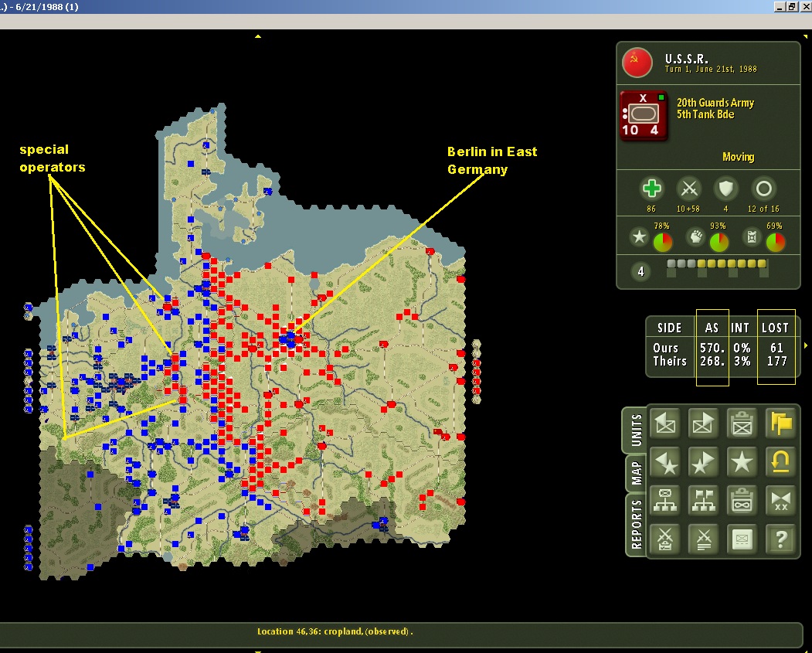812x653 pixels.
Task: Click the star proficiency icon
Action: click(x=640, y=237)
